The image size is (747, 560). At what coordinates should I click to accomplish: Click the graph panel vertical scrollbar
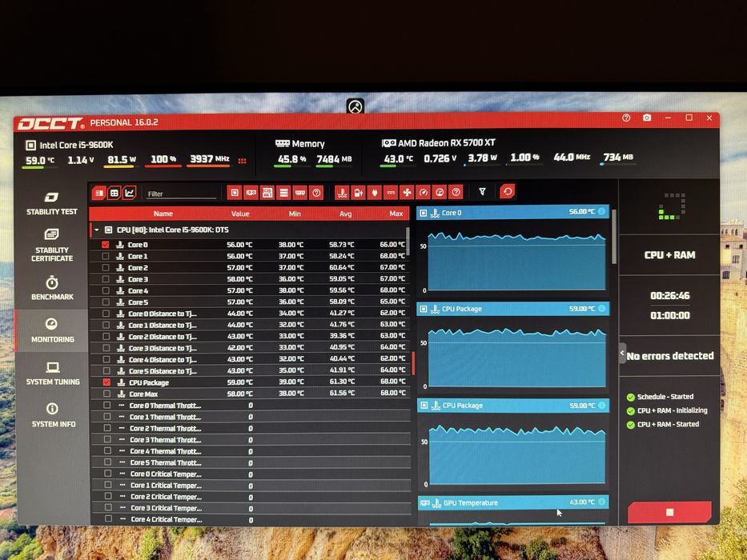click(x=615, y=237)
